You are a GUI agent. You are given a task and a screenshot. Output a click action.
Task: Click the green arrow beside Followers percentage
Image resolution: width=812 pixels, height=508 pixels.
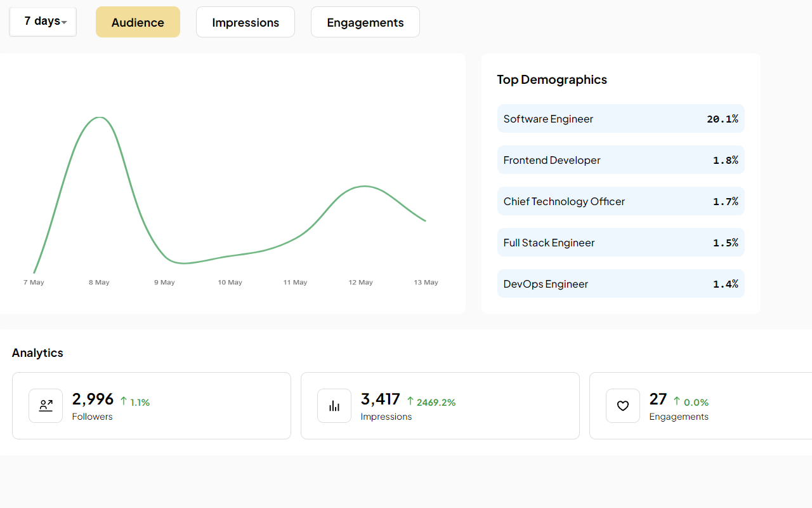[124, 401]
